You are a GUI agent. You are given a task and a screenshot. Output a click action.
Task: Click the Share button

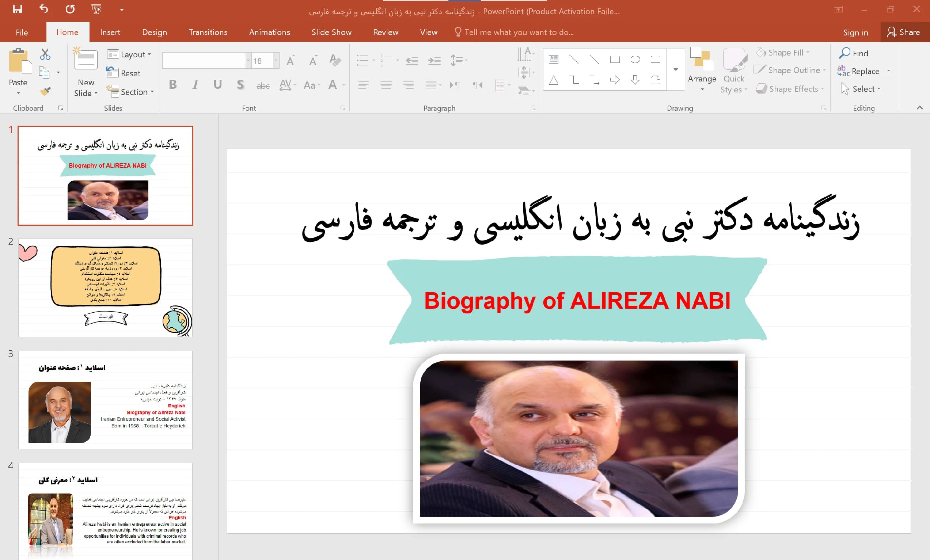point(904,32)
